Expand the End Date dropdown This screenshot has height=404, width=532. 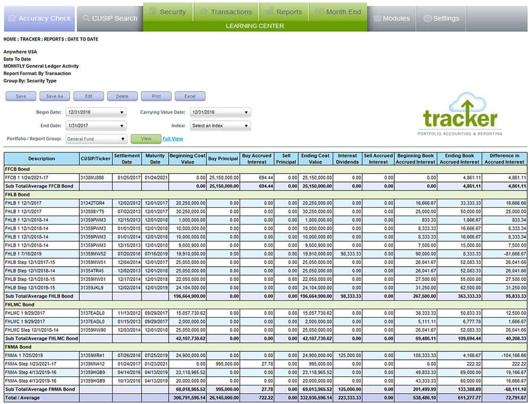[96, 126]
